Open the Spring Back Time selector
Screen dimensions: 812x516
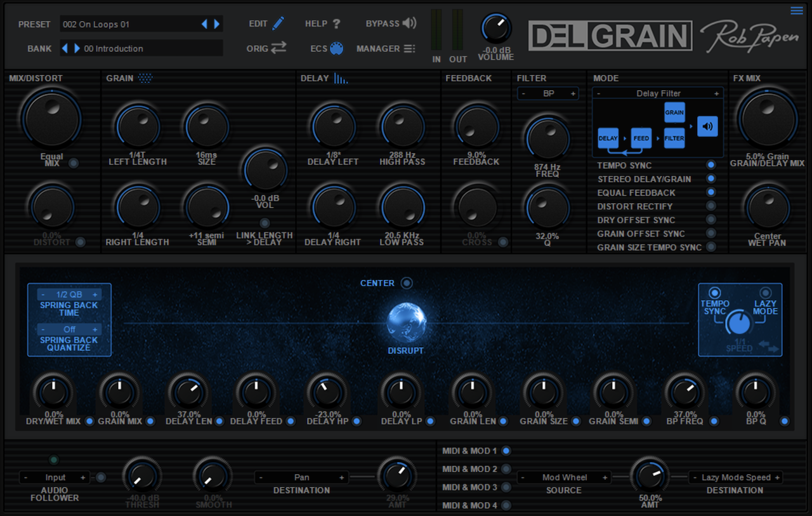(69, 294)
